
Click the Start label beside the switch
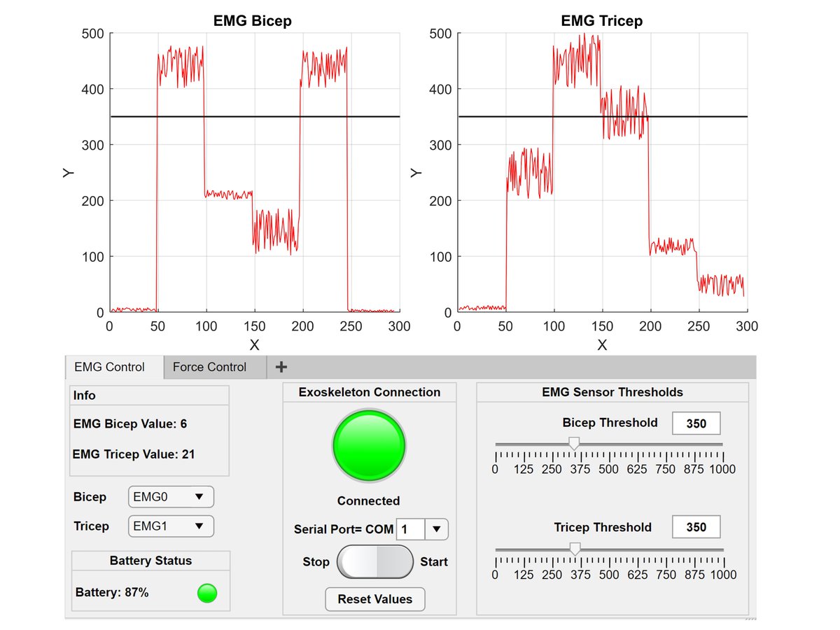point(434,561)
